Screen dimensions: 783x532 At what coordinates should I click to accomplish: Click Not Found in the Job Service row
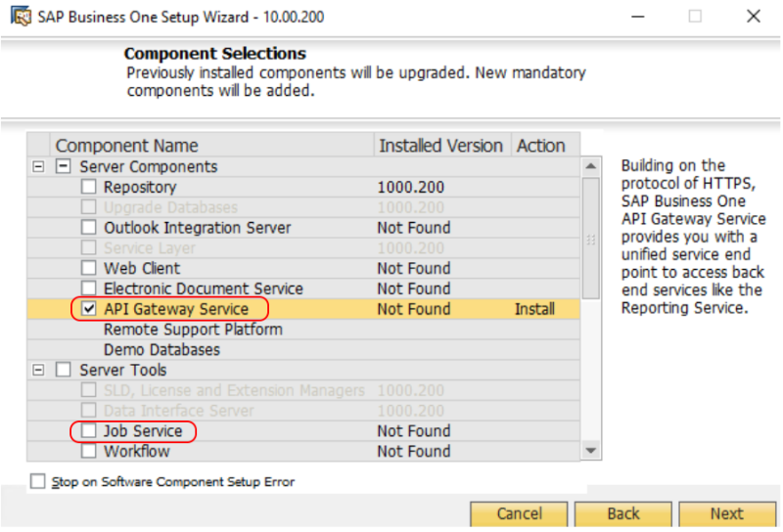pyautogui.click(x=414, y=431)
